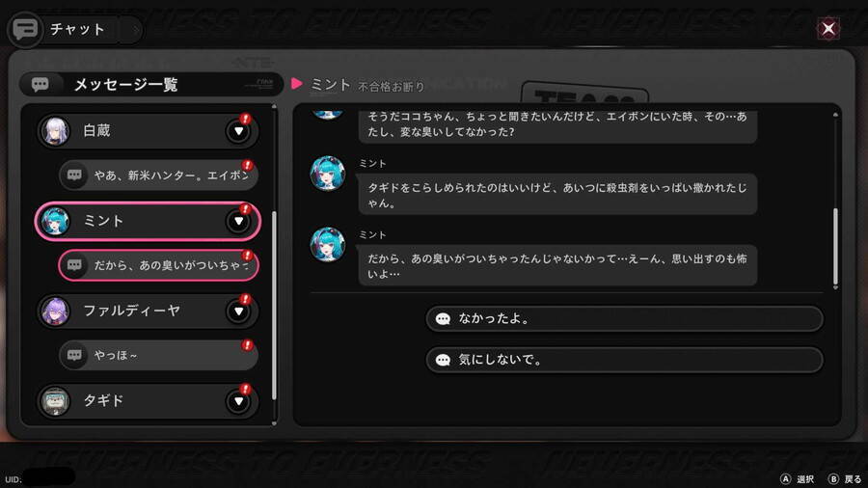Image resolution: width=868 pixels, height=488 pixels.
Task: Toggle the ファルディーヤ dropdown arrow
Action: 238,312
